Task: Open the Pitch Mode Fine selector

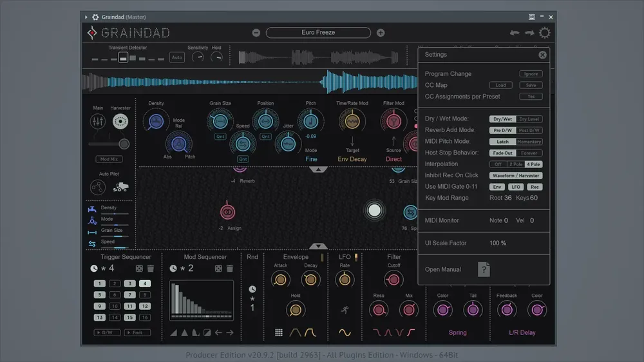Action: tap(311, 159)
